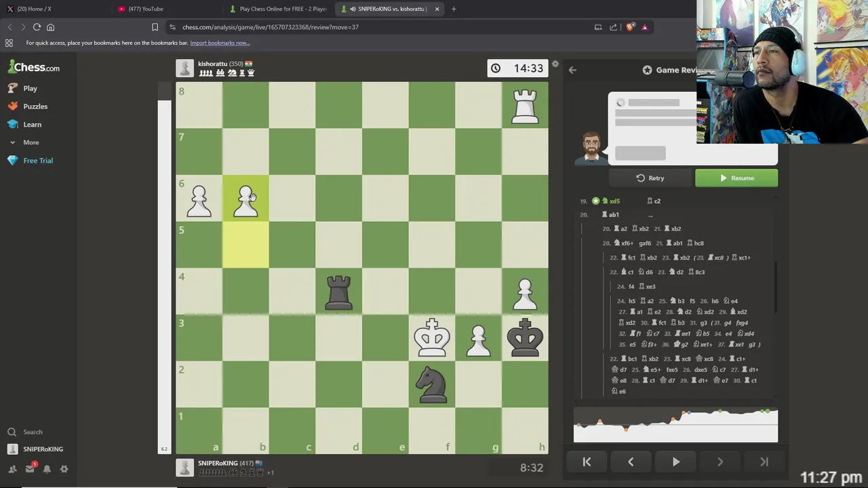Open messages envelope with notification badge
This screenshot has height=488, width=868.
tap(30, 468)
